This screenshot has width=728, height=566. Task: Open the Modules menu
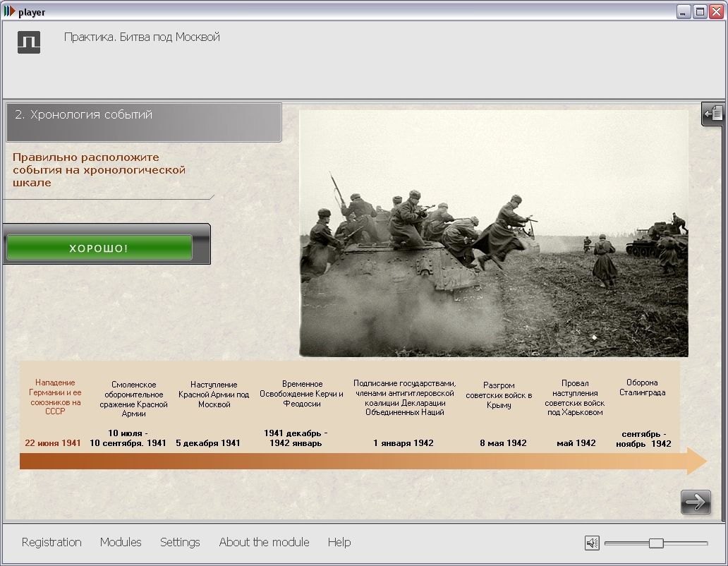121,542
